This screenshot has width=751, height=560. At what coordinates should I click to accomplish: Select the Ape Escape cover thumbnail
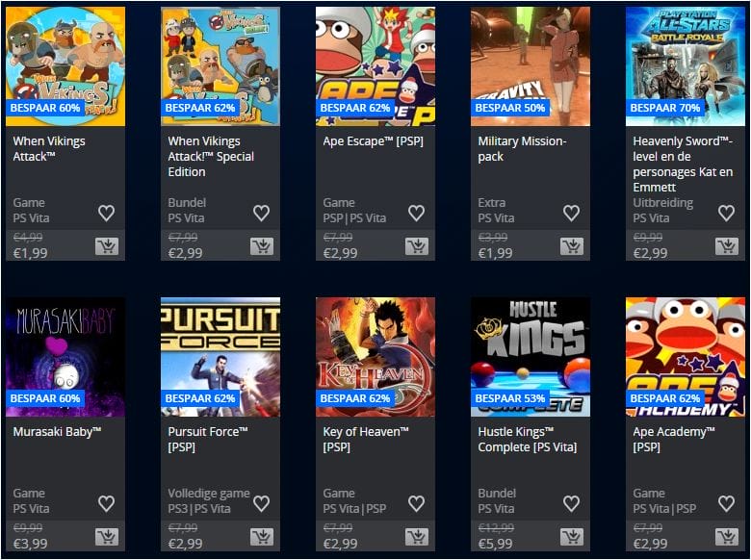pos(375,66)
